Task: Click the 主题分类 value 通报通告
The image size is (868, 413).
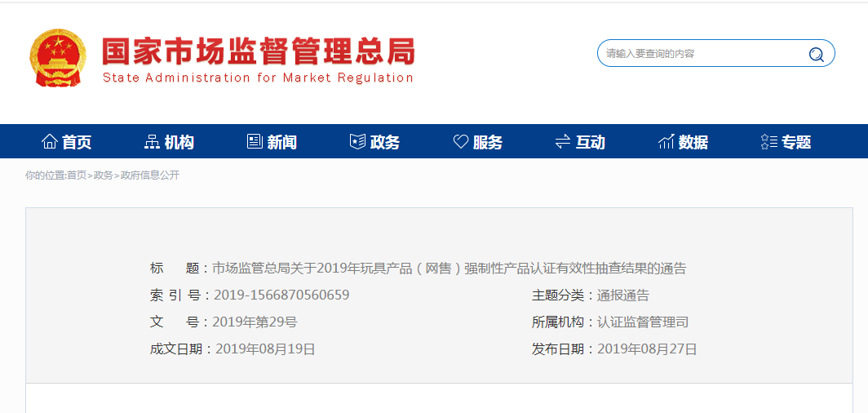Action: click(x=622, y=295)
